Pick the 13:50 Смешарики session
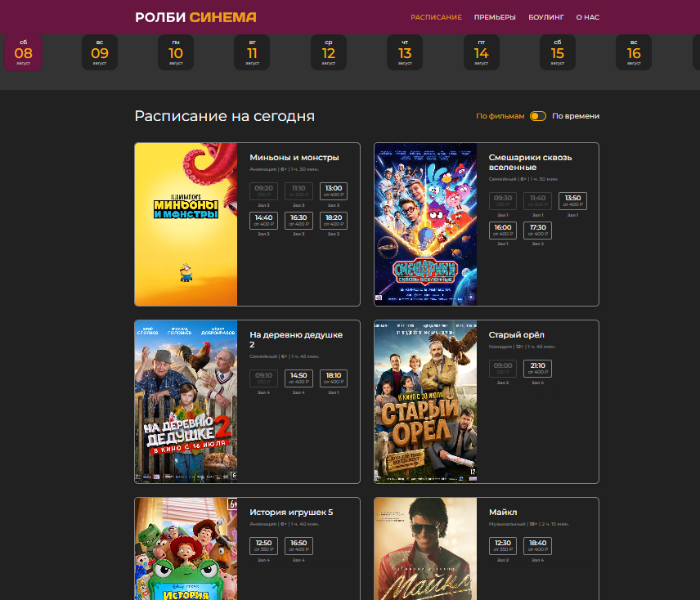 coord(572,201)
